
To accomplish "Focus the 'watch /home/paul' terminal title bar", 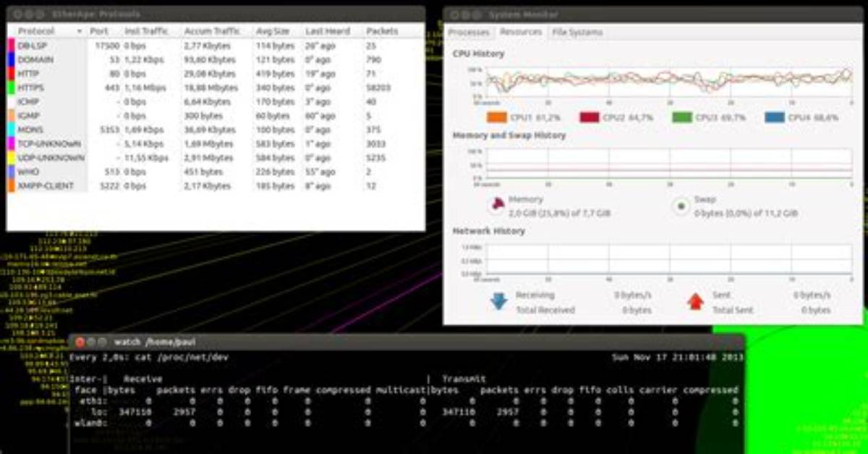I will coord(407,342).
